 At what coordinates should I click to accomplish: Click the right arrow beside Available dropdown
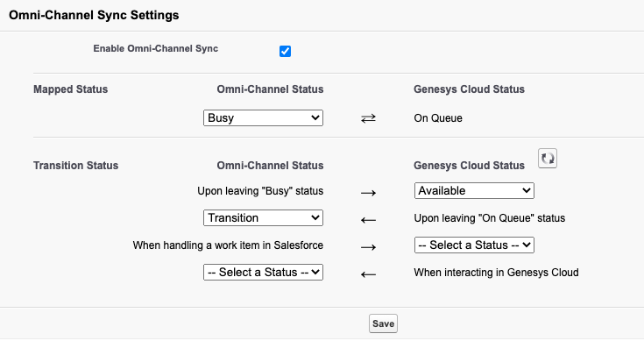pyautogui.click(x=368, y=193)
